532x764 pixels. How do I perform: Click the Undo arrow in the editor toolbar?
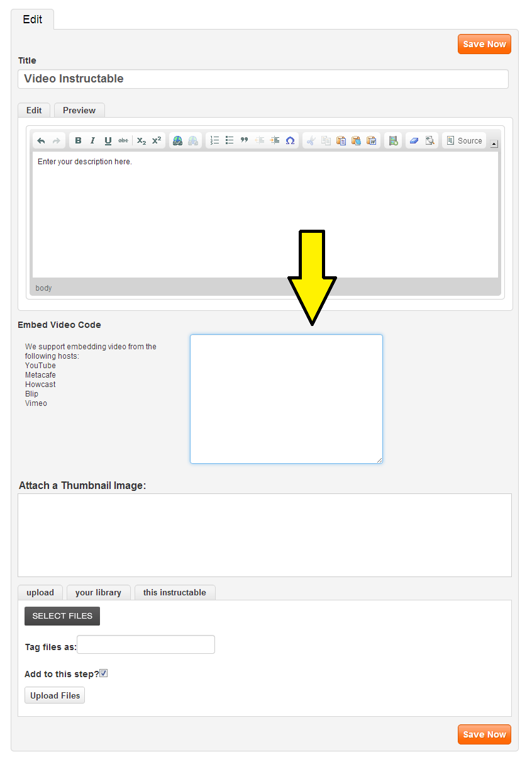tap(42, 141)
